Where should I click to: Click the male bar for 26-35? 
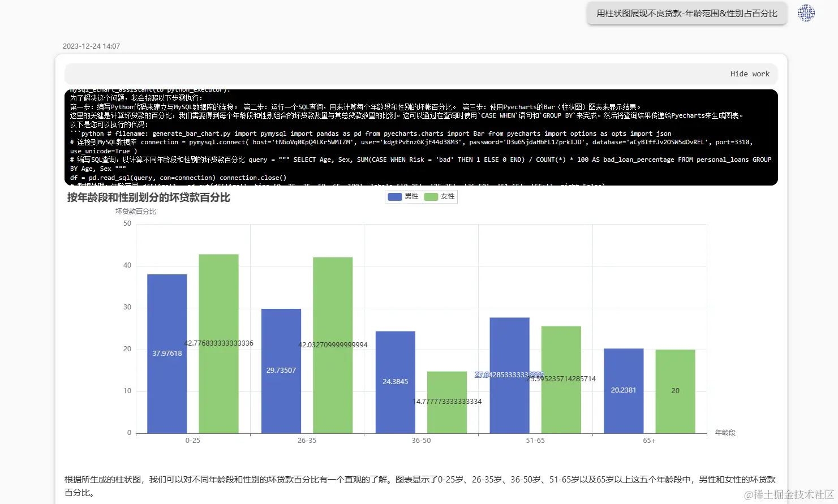(x=281, y=371)
